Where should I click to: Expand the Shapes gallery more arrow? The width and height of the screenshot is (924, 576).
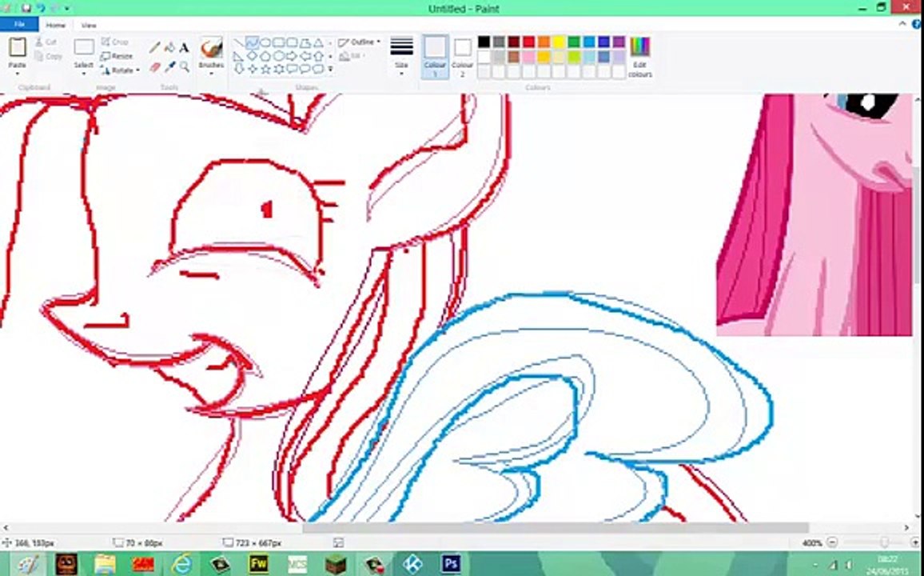[330, 69]
